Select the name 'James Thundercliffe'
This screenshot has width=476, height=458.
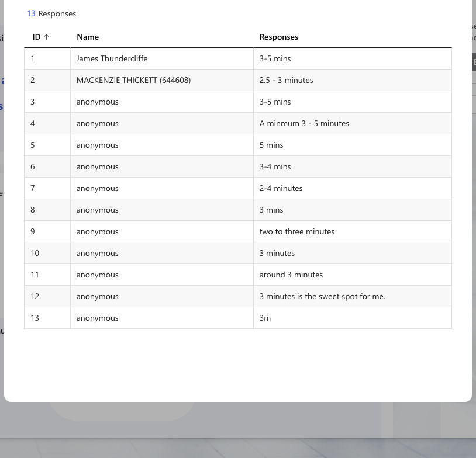112,58
